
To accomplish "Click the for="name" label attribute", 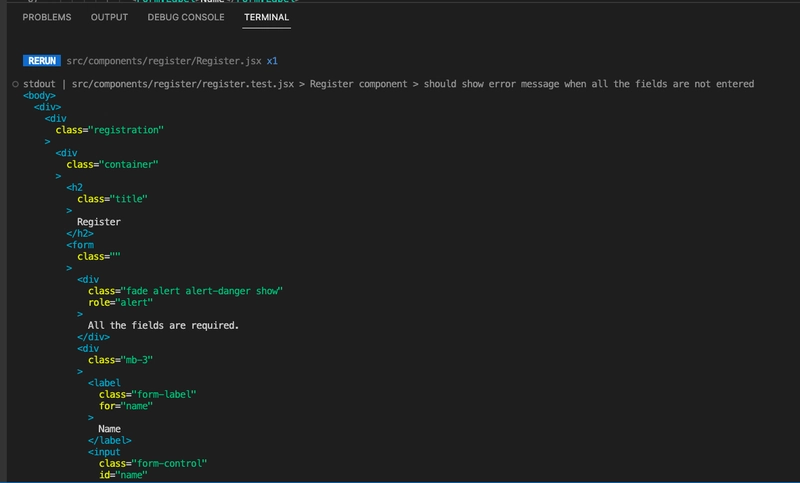I will click(126, 406).
